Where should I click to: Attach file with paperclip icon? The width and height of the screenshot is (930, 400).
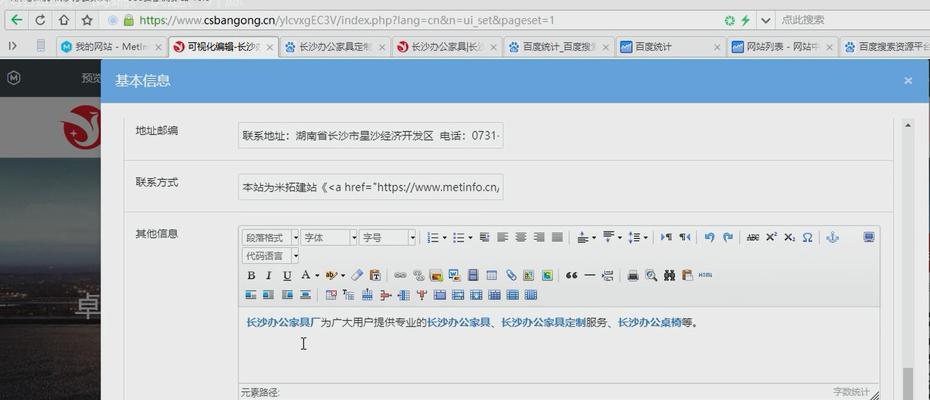tap(511, 275)
